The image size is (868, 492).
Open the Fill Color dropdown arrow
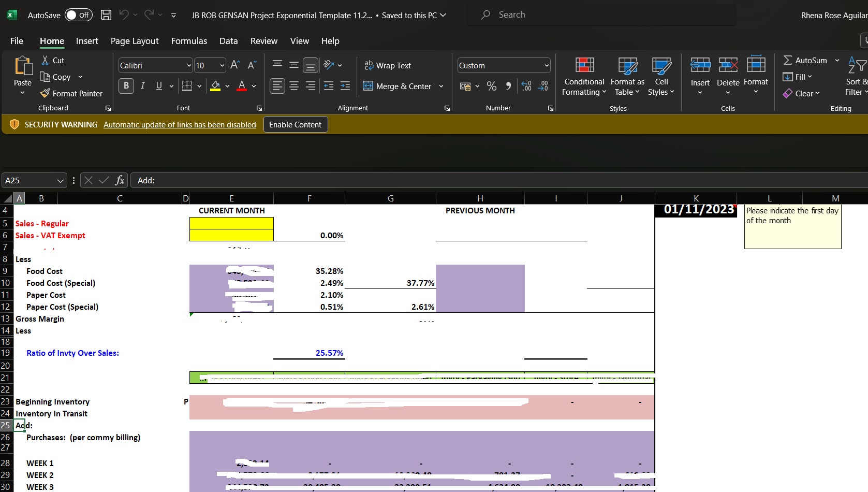tap(227, 86)
